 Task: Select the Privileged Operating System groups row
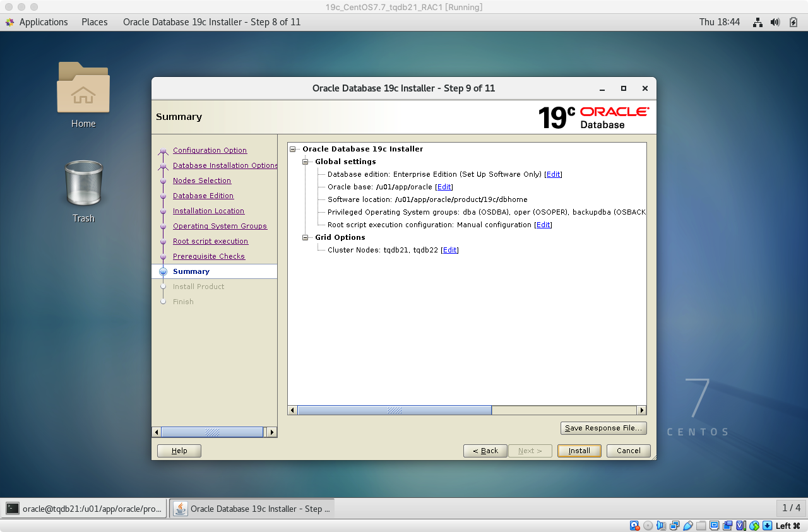coord(486,212)
